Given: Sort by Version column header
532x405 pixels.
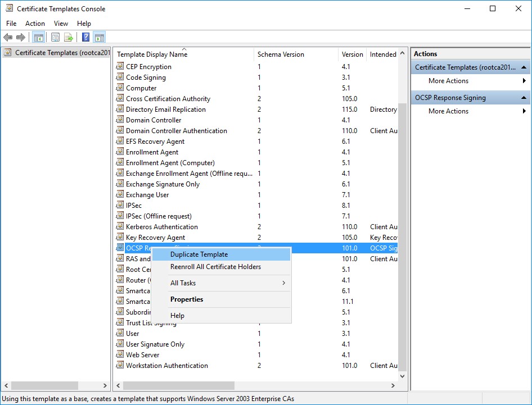Looking at the screenshot, I should (352, 54).
